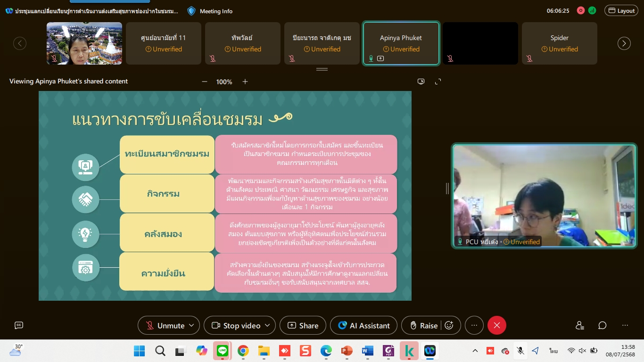
Task: Open Meeting Info at top
Action: pyautogui.click(x=210, y=11)
